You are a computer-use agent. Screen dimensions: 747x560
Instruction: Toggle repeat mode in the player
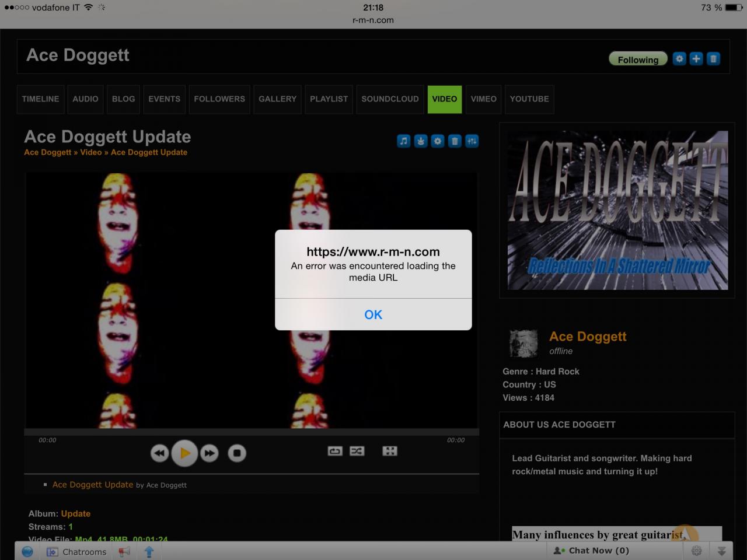pyautogui.click(x=335, y=451)
